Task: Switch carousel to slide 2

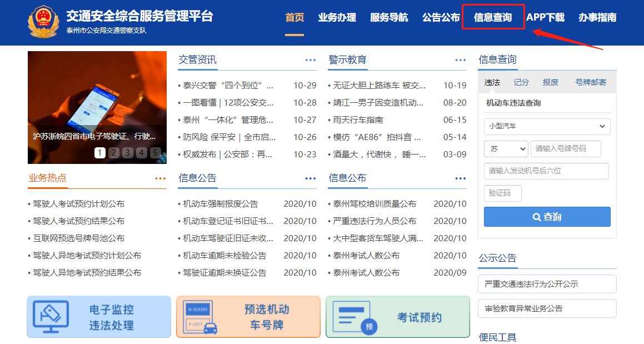Action: pos(113,153)
